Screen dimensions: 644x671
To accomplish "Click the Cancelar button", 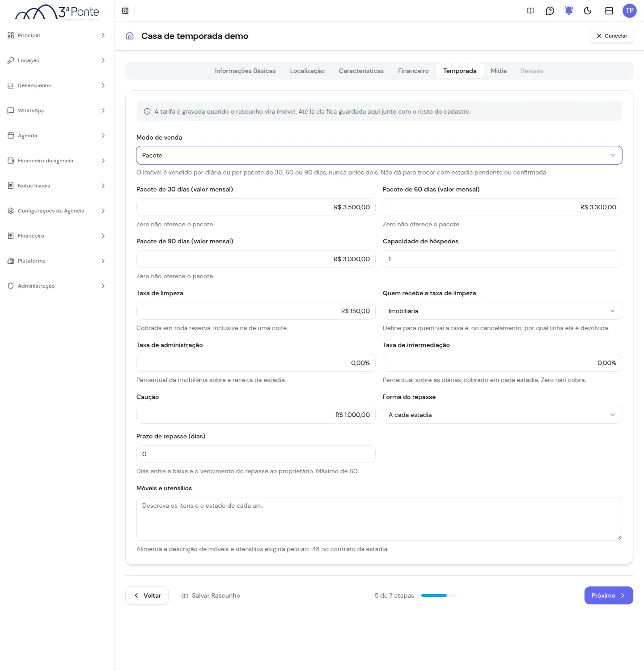I will pos(611,36).
